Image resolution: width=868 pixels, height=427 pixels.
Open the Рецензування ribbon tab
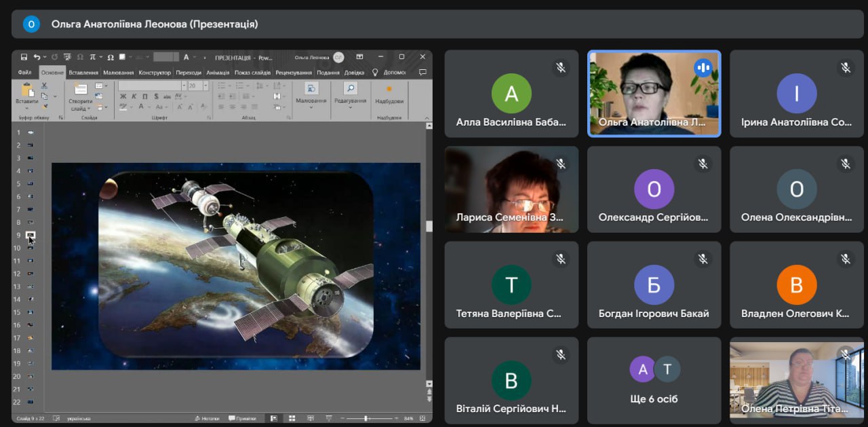click(x=294, y=73)
